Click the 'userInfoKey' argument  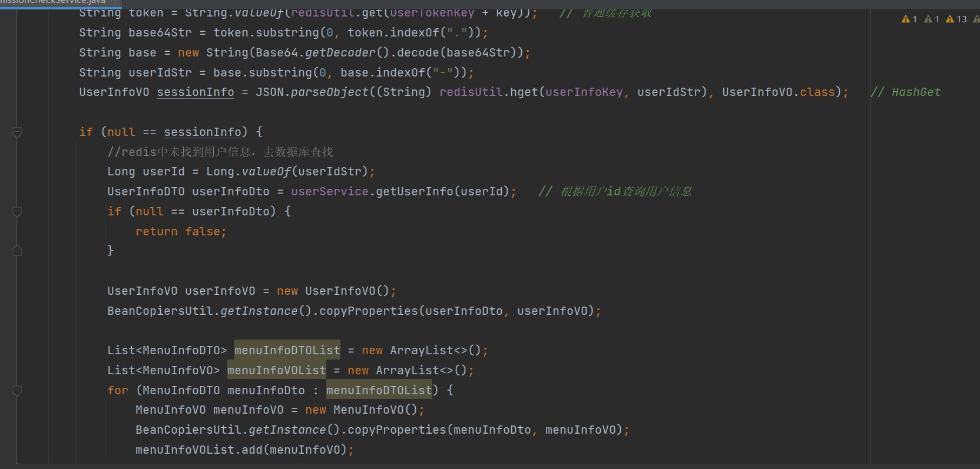[x=584, y=92]
